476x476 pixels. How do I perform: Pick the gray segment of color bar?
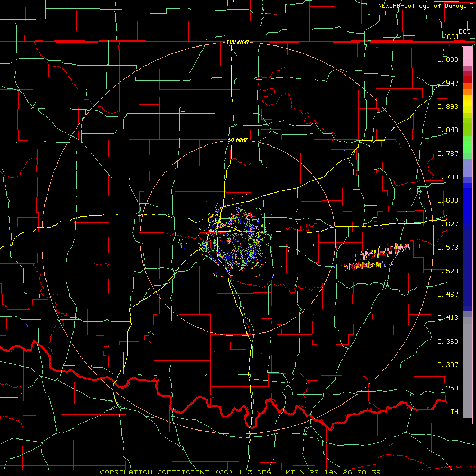tap(467, 368)
